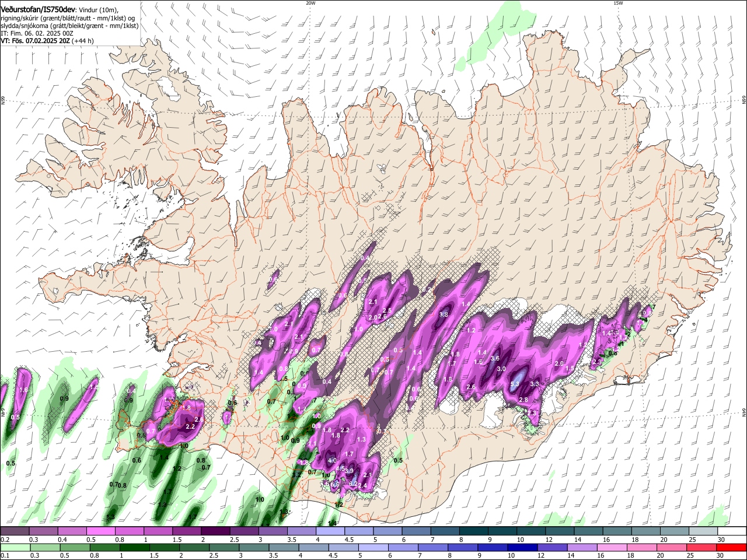Pick the light green bottom swatch starting at 0.1
This screenshot has width=747, height=560.
15,547
